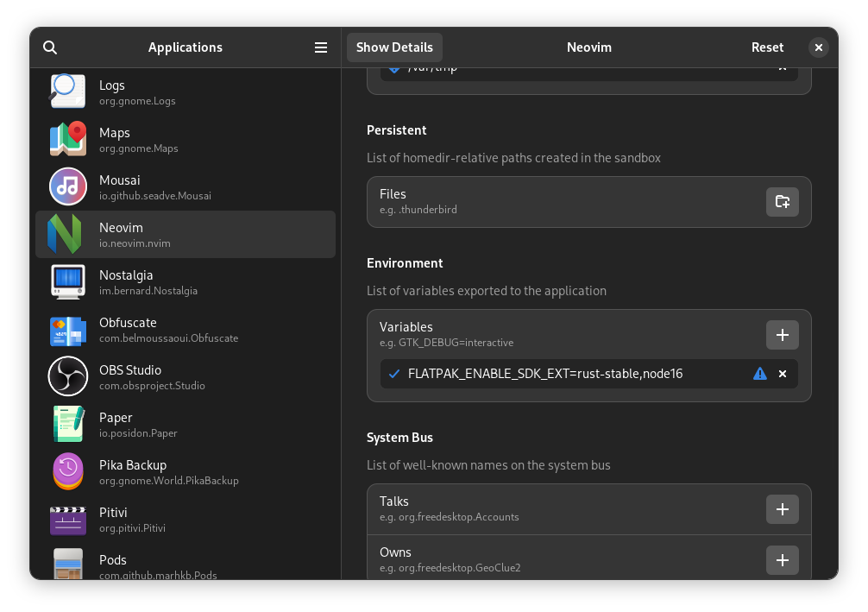Image resolution: width=868 pixels, height=612 pixels.
Task: Select the OBS Studio application icon
Action: click(67, 375)
